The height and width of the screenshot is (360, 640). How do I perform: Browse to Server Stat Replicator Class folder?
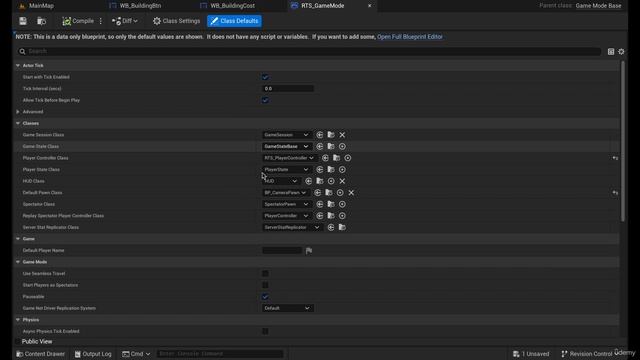[x=342, y=227]
